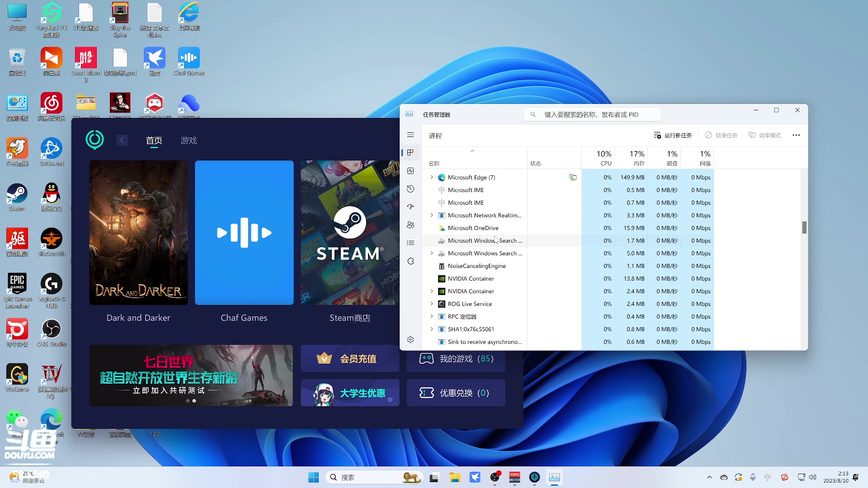
Task: Open the Task Manager more options menu
Action: coord(796,135)
